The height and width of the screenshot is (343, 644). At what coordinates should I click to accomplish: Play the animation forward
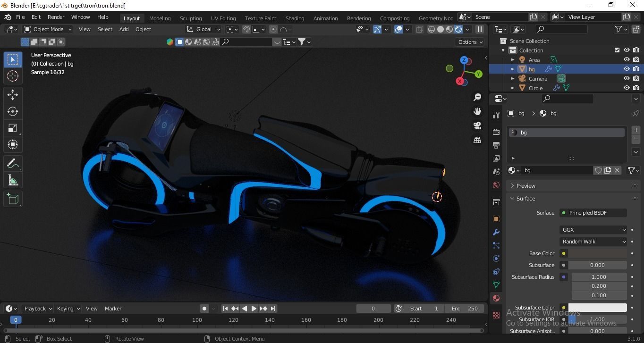tap(254, 309)
